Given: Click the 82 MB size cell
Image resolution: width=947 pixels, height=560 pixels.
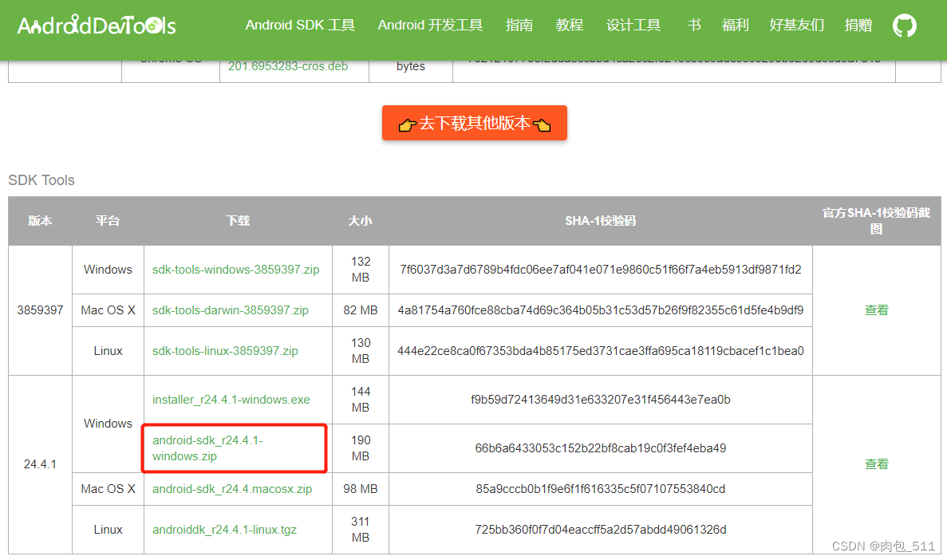Looking at the screenshot, I should [x=361, y=310].
